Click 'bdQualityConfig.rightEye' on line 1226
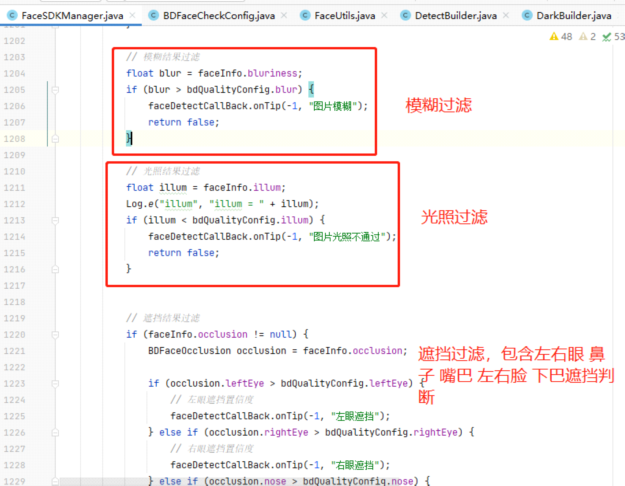Screen dimensions: 625x486 click(x=391, y=433)
